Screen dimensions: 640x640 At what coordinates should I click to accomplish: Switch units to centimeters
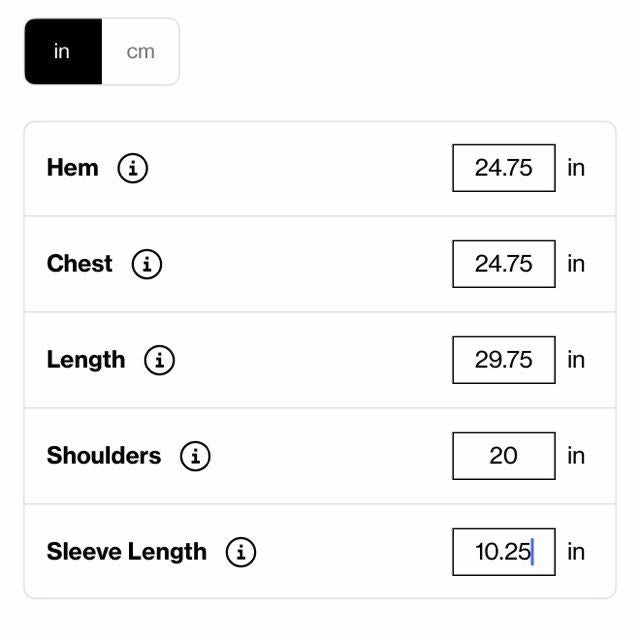tap(140, 51)
